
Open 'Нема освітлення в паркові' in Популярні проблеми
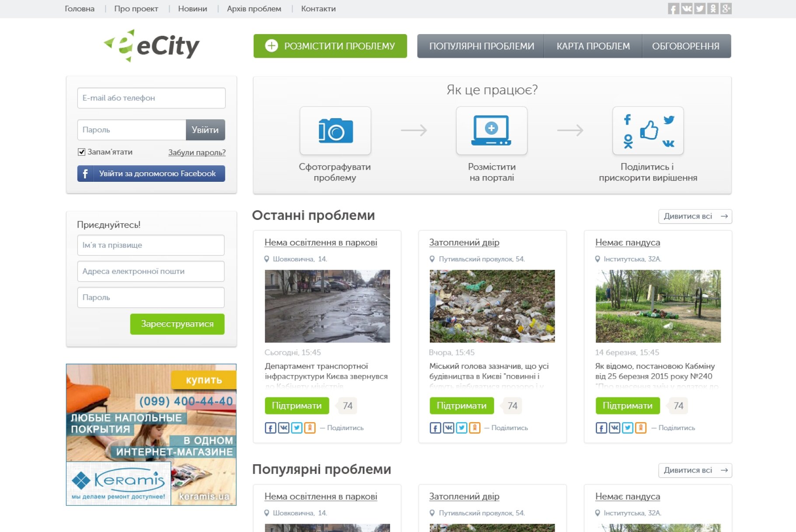[321, 496]
